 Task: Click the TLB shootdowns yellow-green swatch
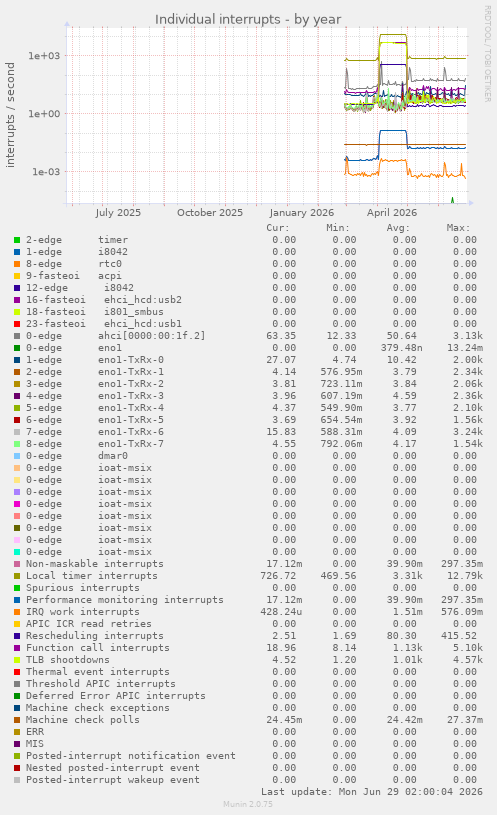point(17,660)
